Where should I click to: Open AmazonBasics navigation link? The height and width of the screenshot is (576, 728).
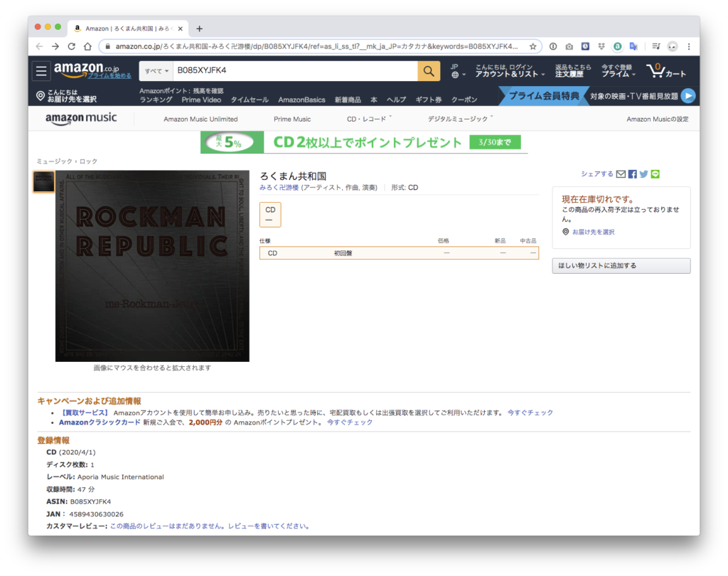tap(301, 100)
